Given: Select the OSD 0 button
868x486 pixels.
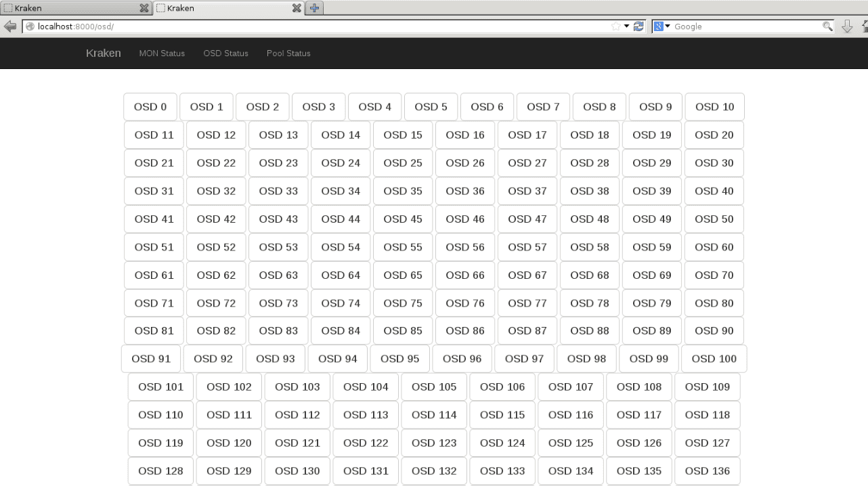Looking at the screenshot, I should tap(150, 107).
